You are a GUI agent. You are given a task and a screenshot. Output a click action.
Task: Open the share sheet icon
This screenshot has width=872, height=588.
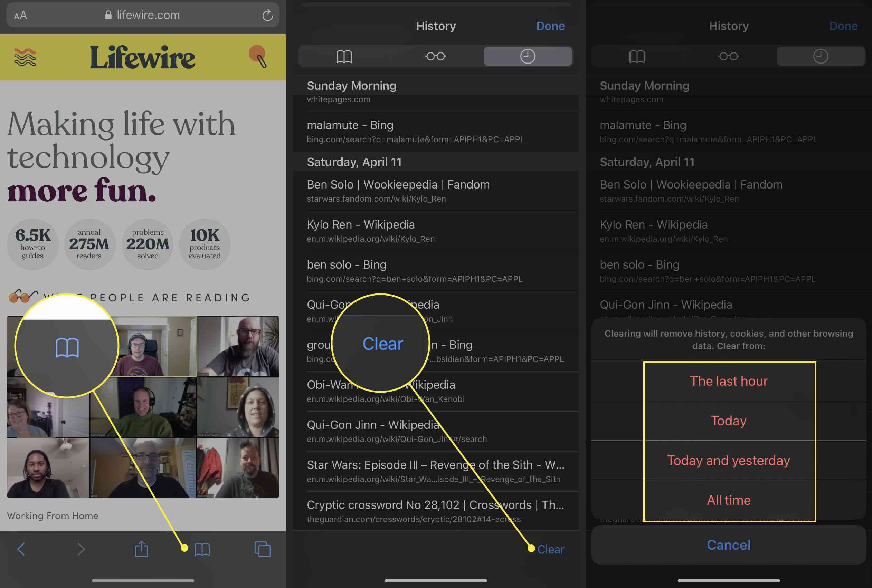pyautogui.click(x=141, y=549)
